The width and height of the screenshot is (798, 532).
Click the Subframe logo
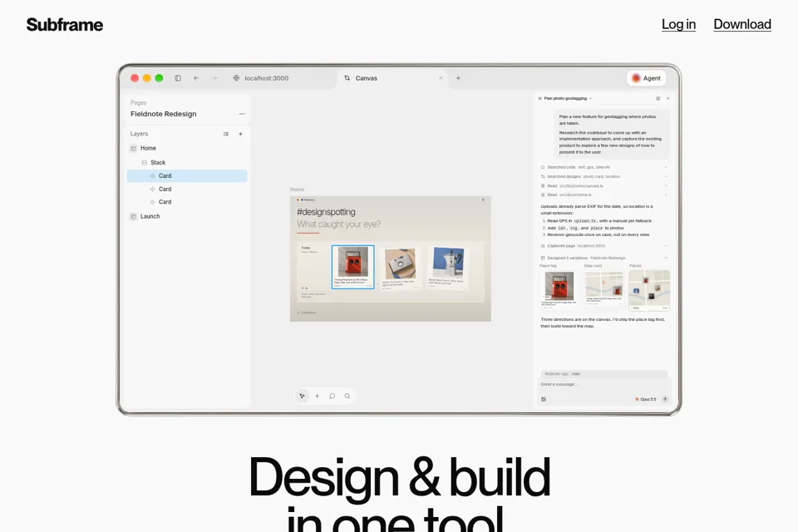pos(65,24)
